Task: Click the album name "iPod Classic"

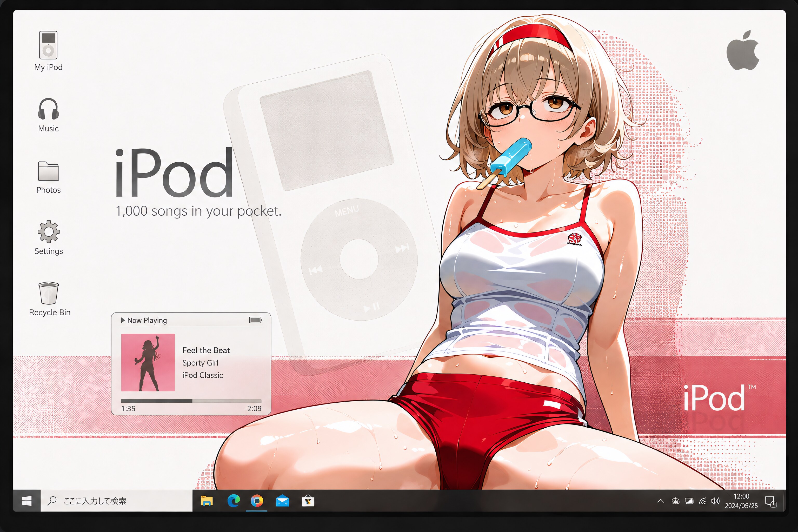Action: click(x=203, y=375)
